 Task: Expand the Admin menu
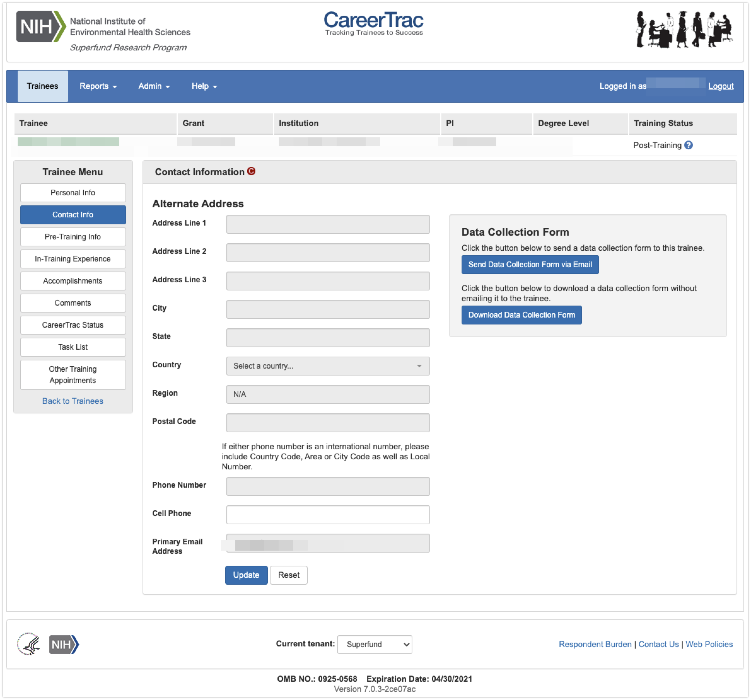tap(154, 86)
